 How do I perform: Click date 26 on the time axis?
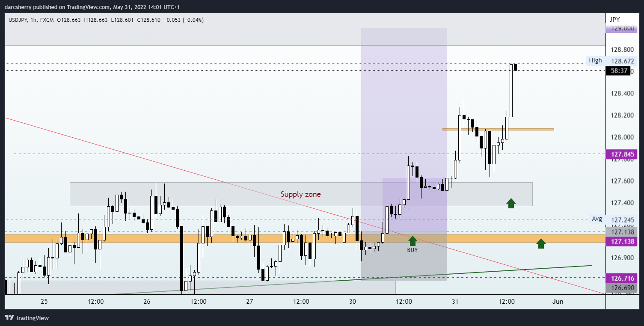point(147,302)
